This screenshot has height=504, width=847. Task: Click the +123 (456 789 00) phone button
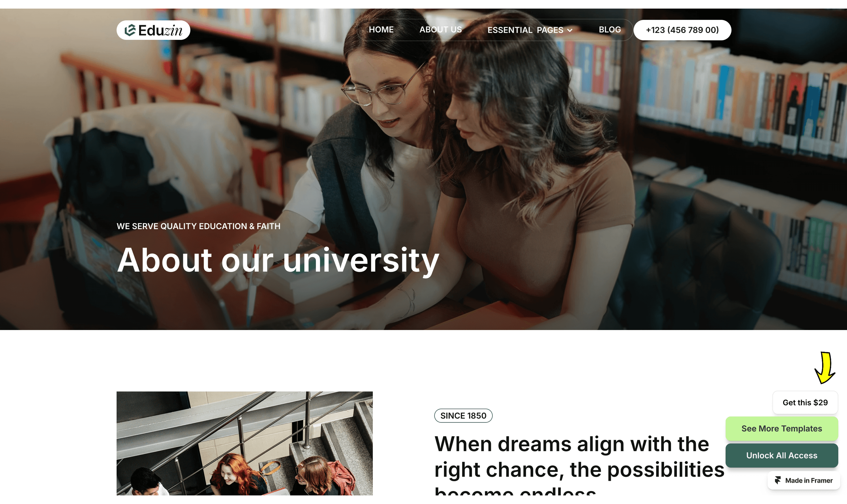(682, 30)
